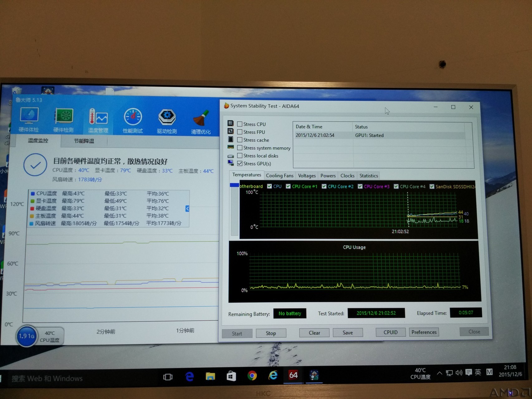
Task: Enable Stress system memory checkbox
Action: click(x=240, y=148)
